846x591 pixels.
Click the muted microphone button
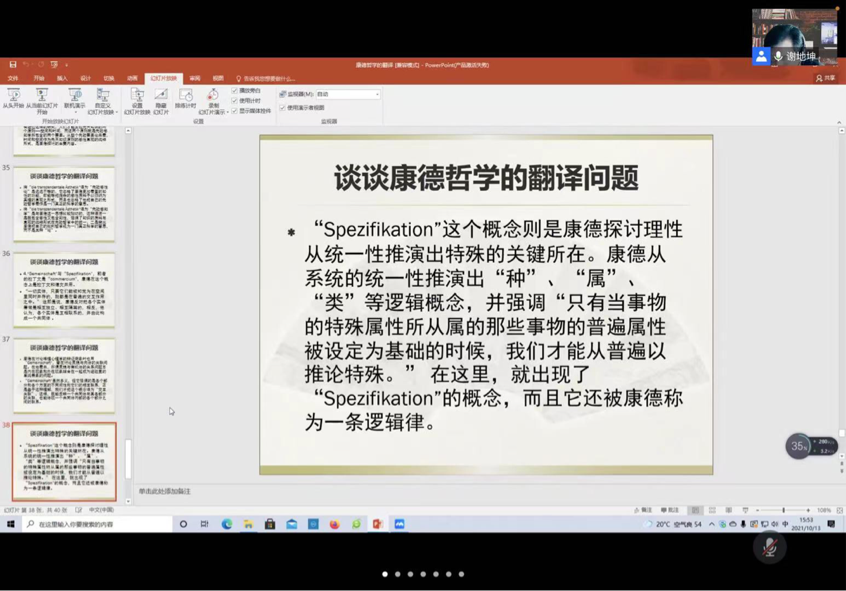[769, 547]
